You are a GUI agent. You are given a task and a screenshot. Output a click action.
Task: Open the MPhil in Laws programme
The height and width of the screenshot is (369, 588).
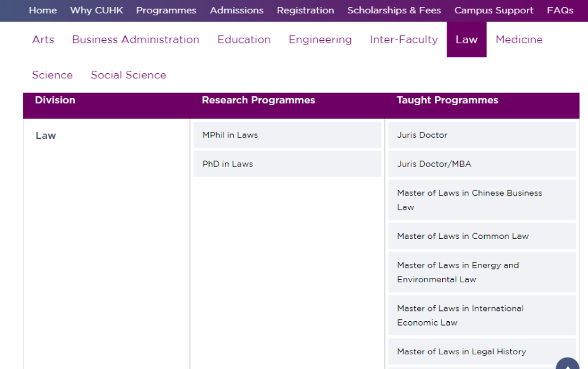(x=230, y=135)
